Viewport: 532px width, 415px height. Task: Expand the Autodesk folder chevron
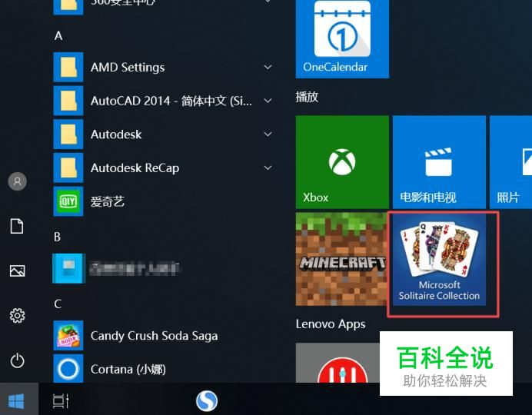pyautogui.click(x=268, y=134)
